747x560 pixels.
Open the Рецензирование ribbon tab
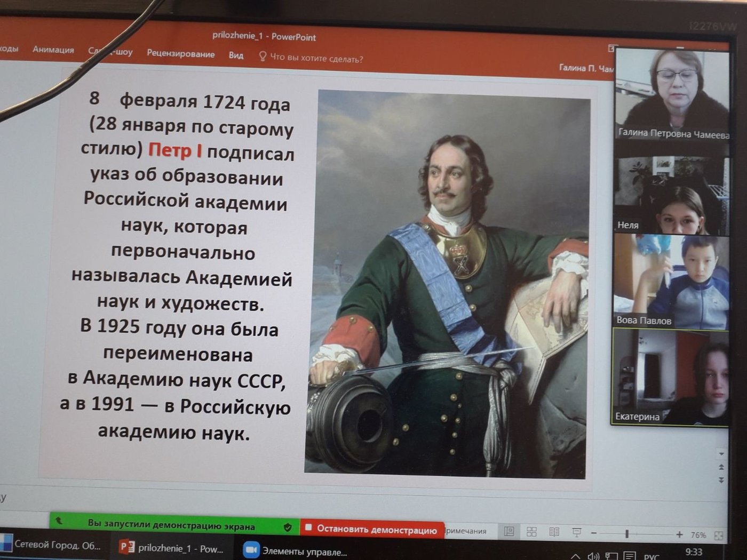coord(180,53)
